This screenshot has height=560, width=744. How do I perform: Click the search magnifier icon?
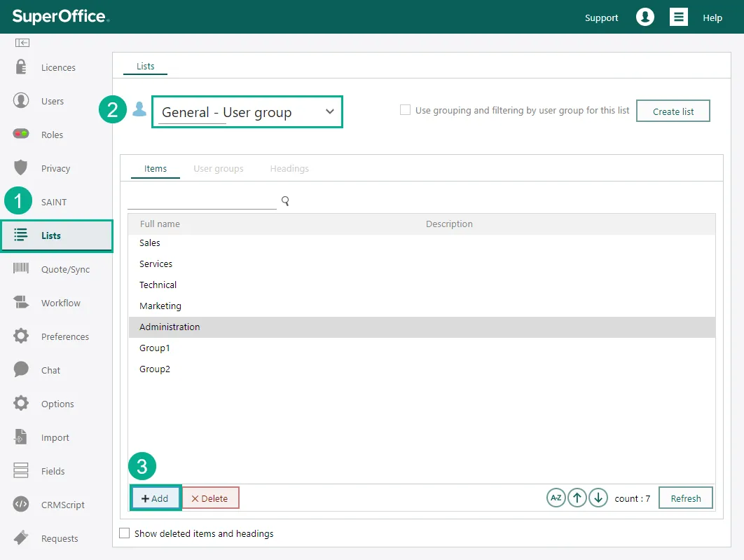tap(285, 201)
